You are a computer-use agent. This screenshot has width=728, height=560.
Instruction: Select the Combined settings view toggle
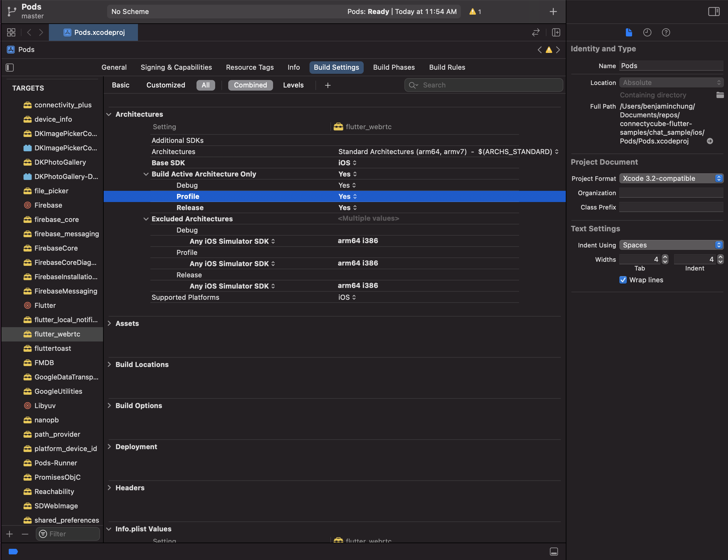tap(250, 85)
